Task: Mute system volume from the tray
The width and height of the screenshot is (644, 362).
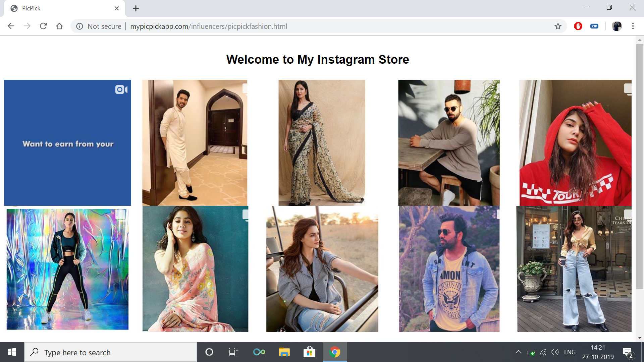Action: tap(555, 352)
